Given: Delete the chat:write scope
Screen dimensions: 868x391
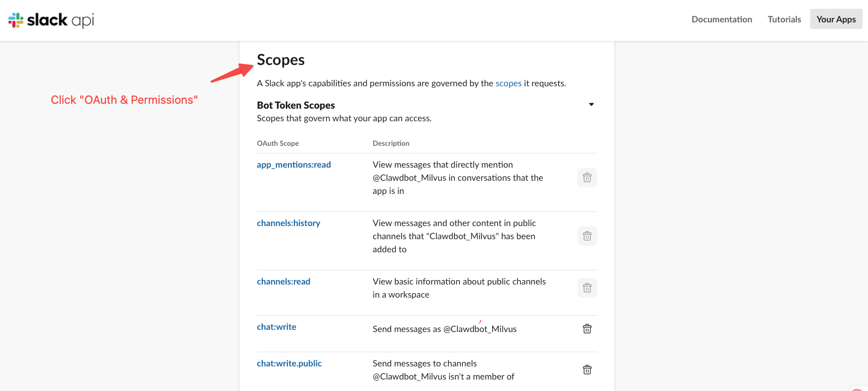Looking at the screenshot, I should [x=587, y=329].
